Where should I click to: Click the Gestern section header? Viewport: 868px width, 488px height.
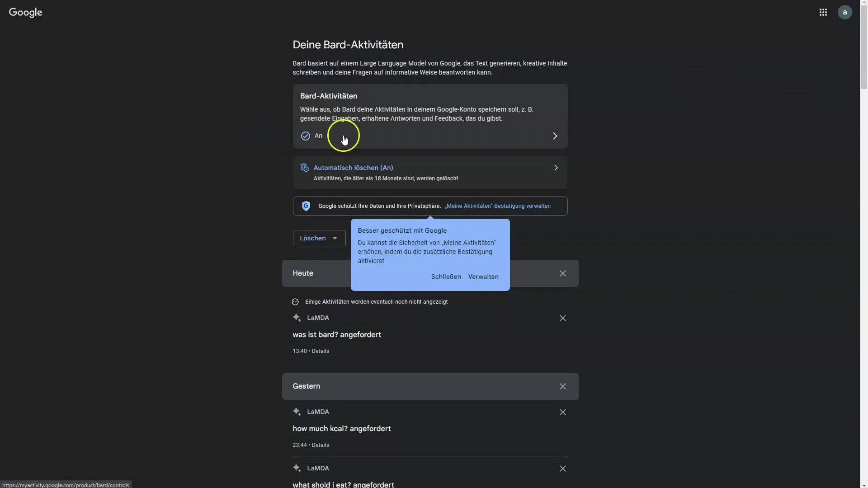pos(430,386)
